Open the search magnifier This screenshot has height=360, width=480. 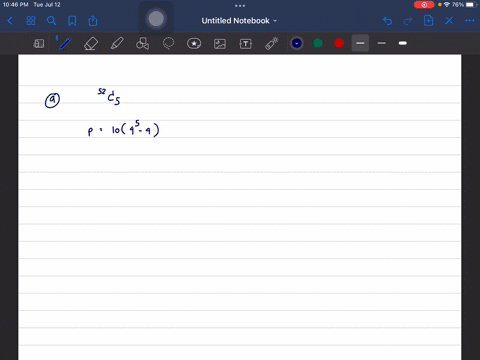coord(51,21)
